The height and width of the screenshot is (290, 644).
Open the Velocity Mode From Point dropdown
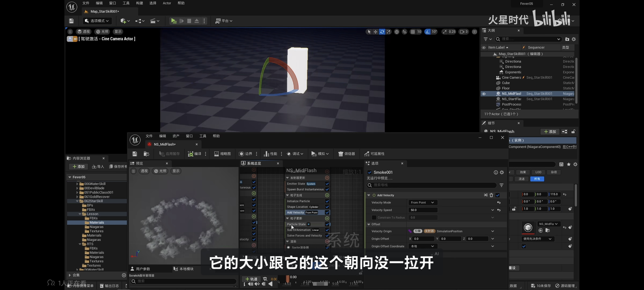coord(422,202)
